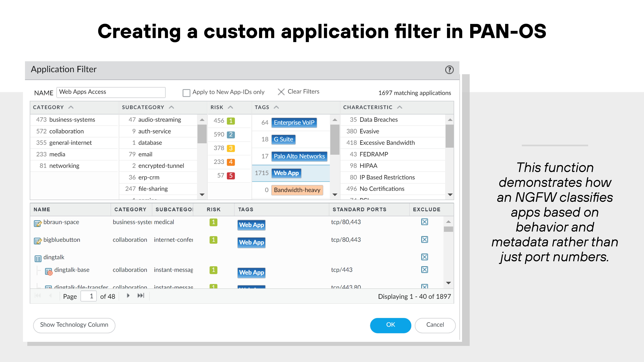Toggle the Exclude checkbox for dingtalk

click(425, 257)
